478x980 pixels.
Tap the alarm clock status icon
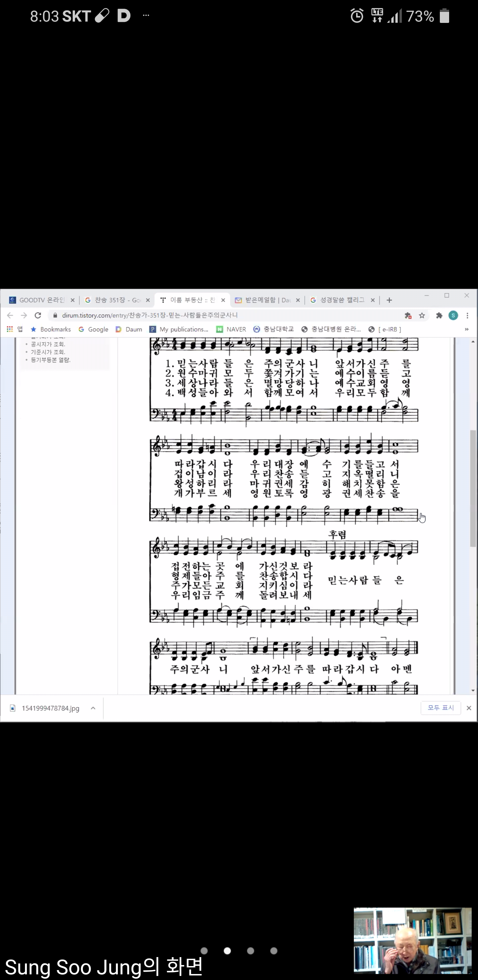click(x=357, y=16)
